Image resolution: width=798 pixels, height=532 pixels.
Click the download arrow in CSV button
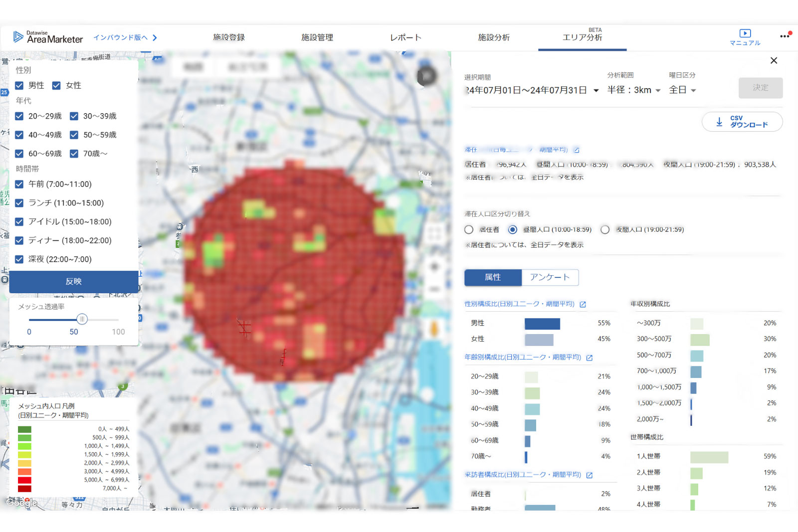[719, 122]
